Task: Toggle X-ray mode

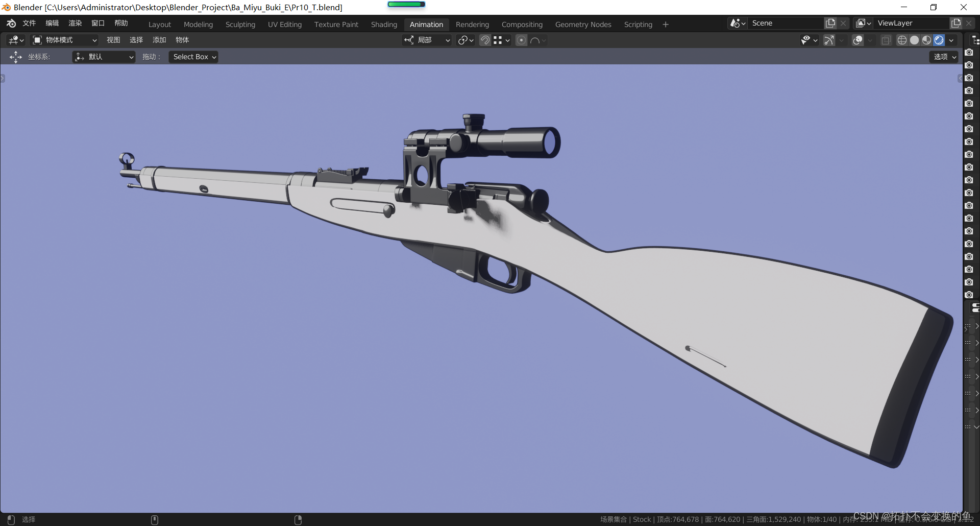Action: (886, 40)
